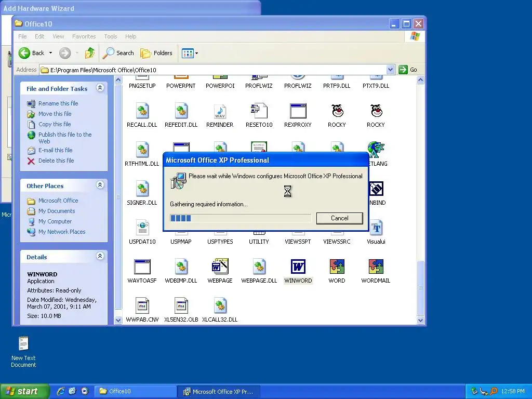Open the Back button history dropdown arrow

pyautogui.click(x=50, y=53)
